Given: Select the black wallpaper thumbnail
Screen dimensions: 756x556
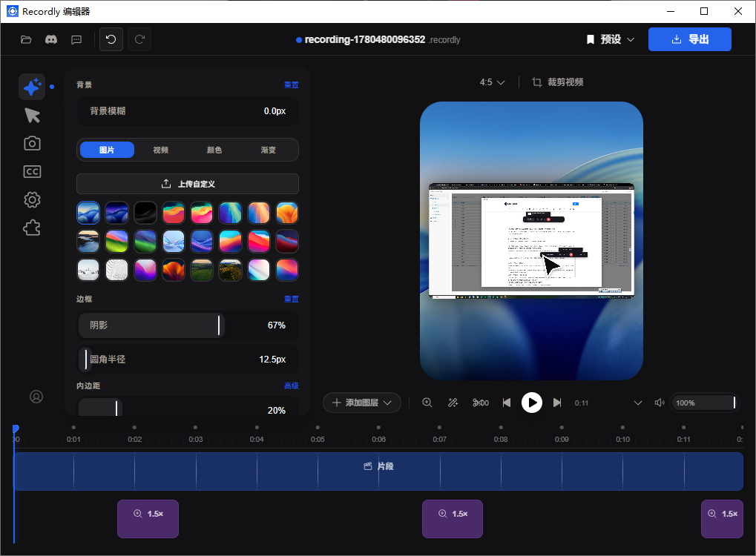Looking at the screenshot, I should (x=145, y=213).
